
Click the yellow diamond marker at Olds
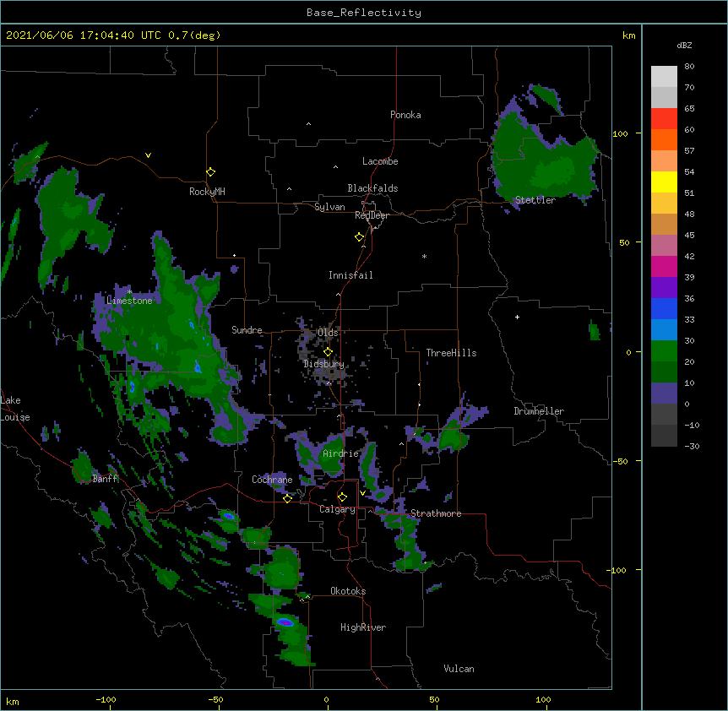click(328, 351)
